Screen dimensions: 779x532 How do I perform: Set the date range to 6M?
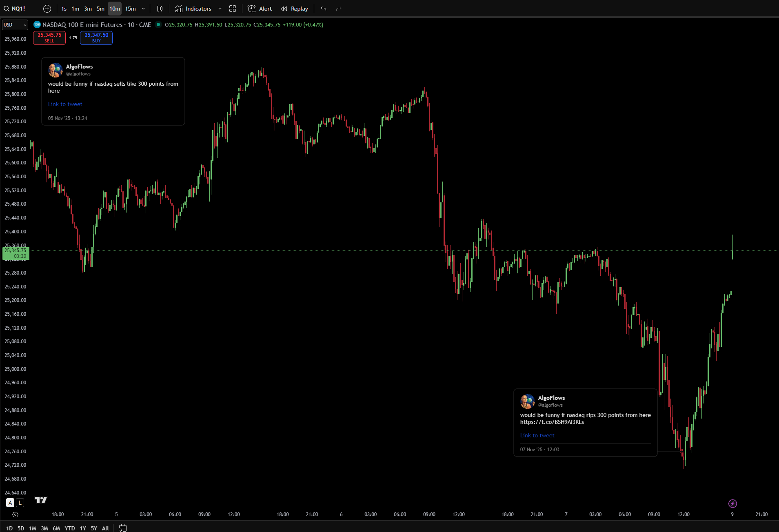56,528
